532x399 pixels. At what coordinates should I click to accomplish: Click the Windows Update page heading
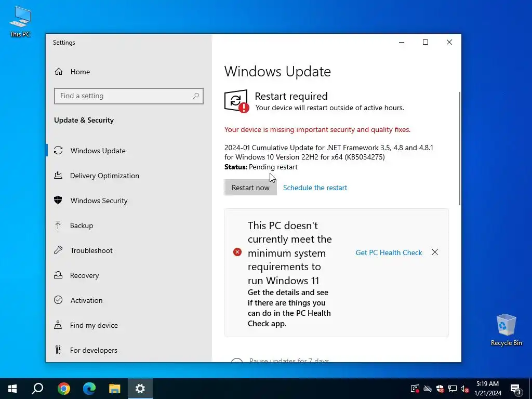point(277,71)
